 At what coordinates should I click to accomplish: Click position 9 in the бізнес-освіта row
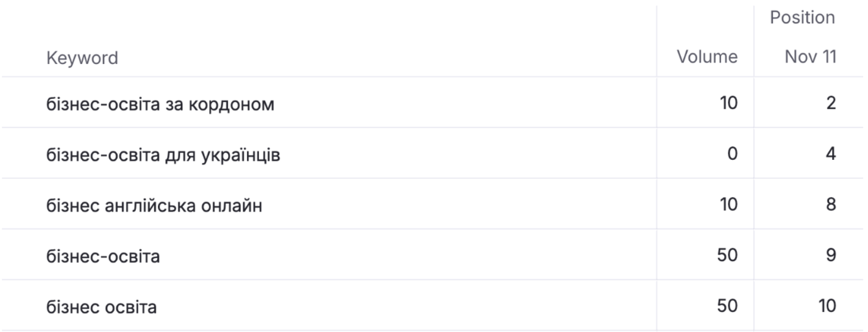click(x=831, y=256)
